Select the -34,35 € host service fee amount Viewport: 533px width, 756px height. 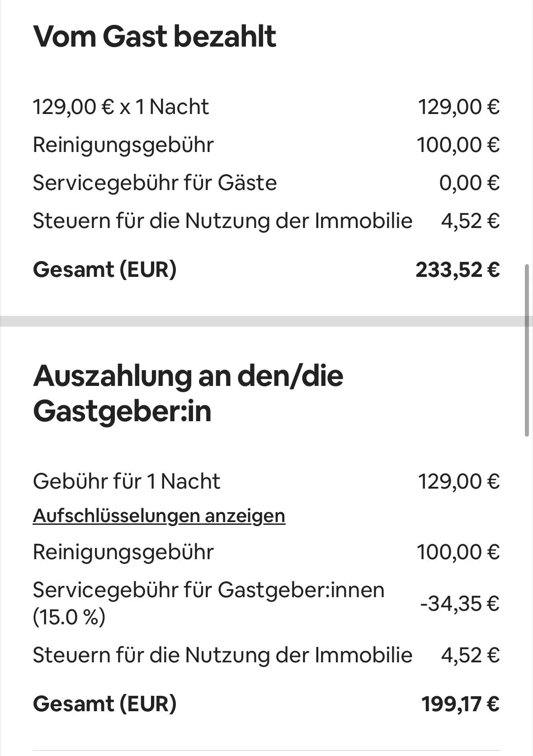[x=460, y=603]
